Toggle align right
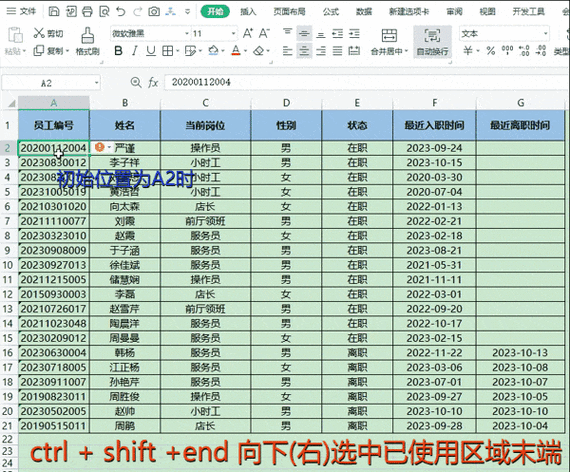 click(320, 51)
